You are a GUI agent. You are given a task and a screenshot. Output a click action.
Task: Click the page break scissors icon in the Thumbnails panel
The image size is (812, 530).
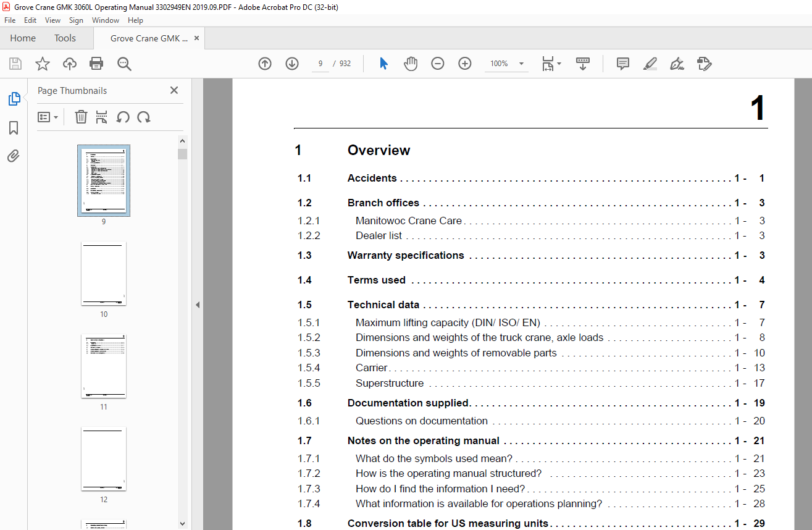pyautogui.click(x=102, y=117)
